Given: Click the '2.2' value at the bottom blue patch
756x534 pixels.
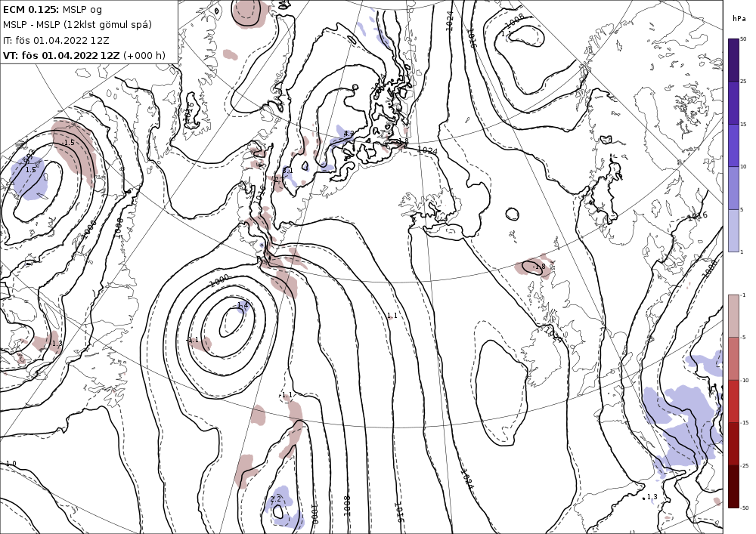Looking at the screenshot, I should point(276,499).
